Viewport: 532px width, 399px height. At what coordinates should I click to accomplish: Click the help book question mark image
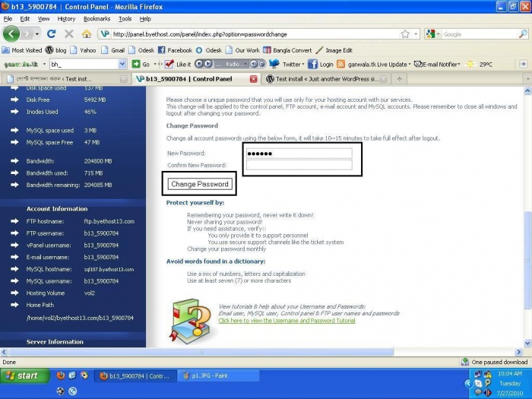tap(192, 321)
